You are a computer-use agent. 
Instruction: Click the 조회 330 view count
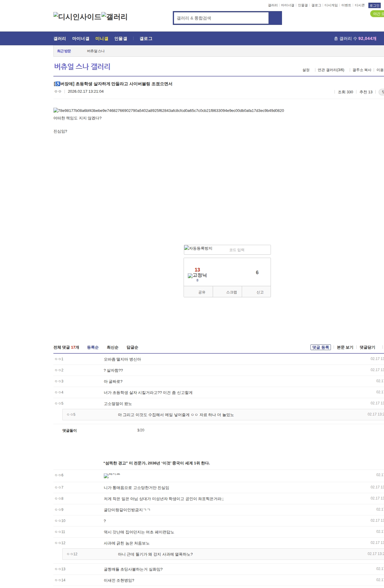(346, 92)
